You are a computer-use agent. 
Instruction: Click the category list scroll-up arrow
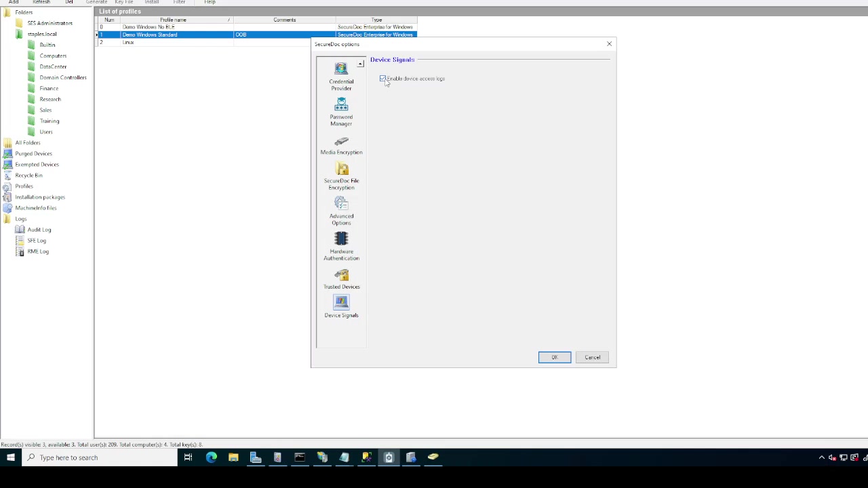coord(361,64)
